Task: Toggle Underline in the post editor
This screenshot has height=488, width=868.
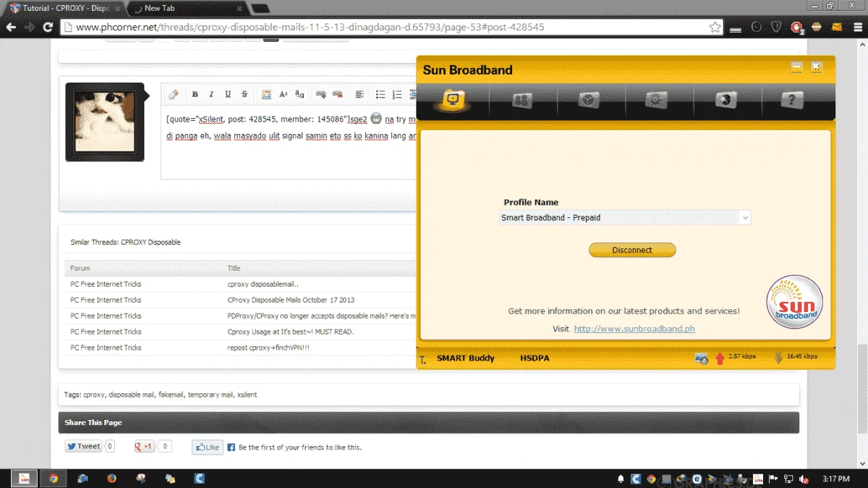Action: pos(228,94)
